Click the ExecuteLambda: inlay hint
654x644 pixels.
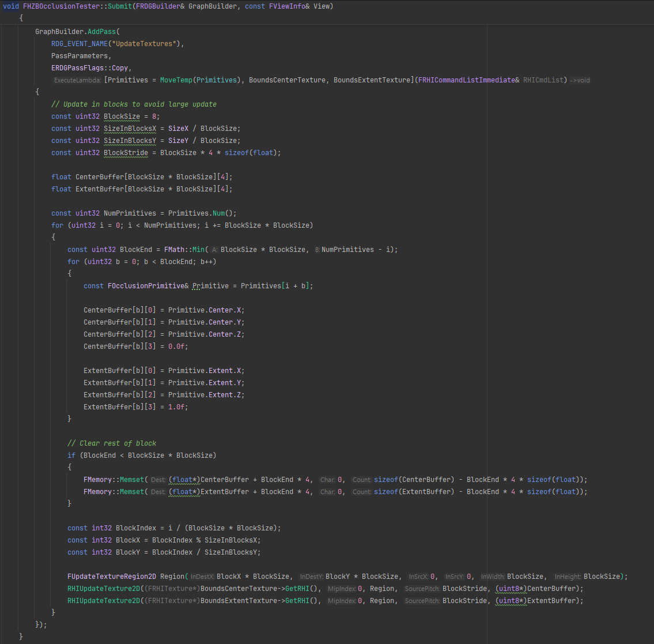78,80
